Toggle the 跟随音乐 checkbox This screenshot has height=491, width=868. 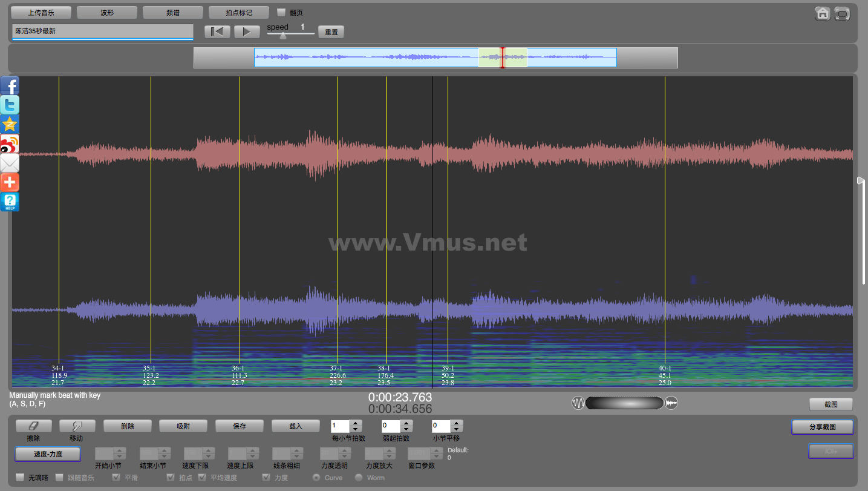coord(59,478)
